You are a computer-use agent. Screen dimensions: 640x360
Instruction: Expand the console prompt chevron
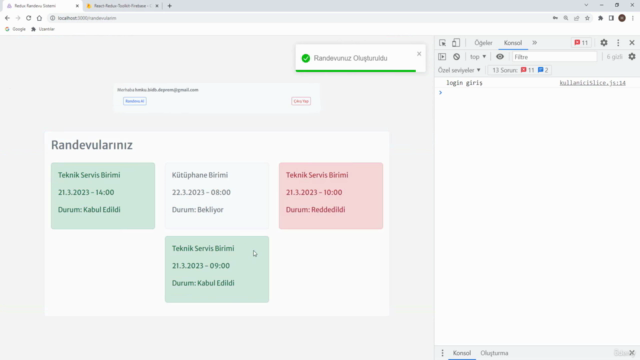coord(440,93)
